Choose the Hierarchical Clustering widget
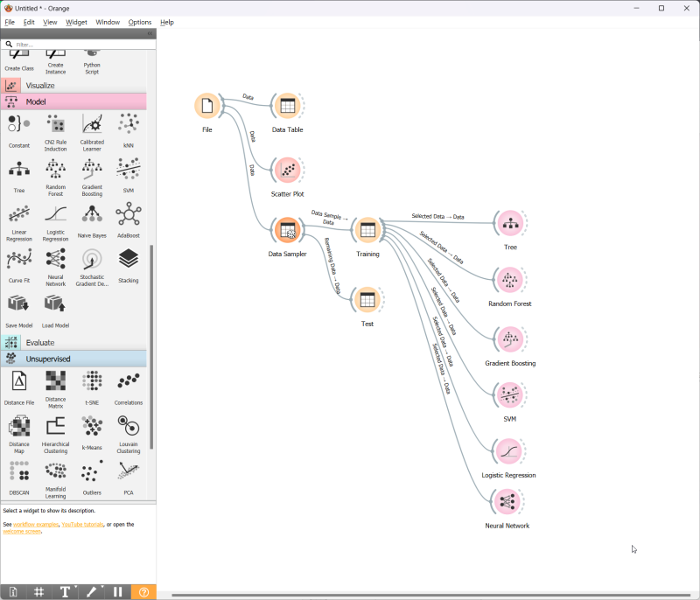This screenshot has width=700, height=600. tap(55, 434)
